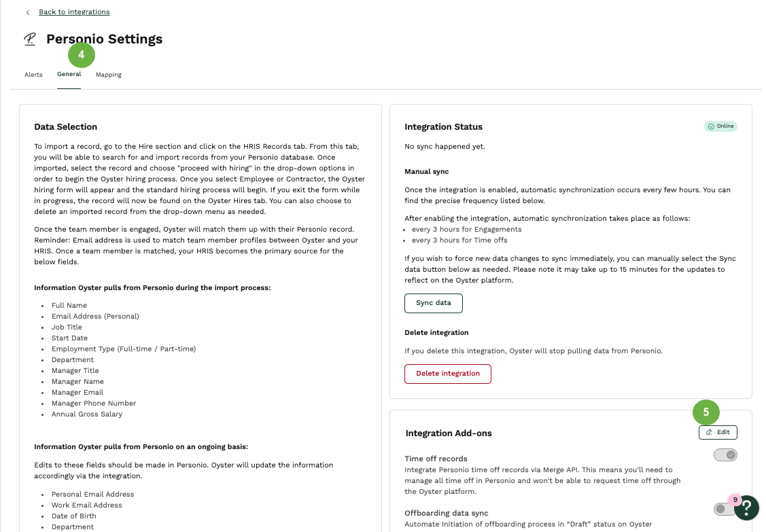
Task: Click the red Delete integration button
Action: (x=447, y=374)
